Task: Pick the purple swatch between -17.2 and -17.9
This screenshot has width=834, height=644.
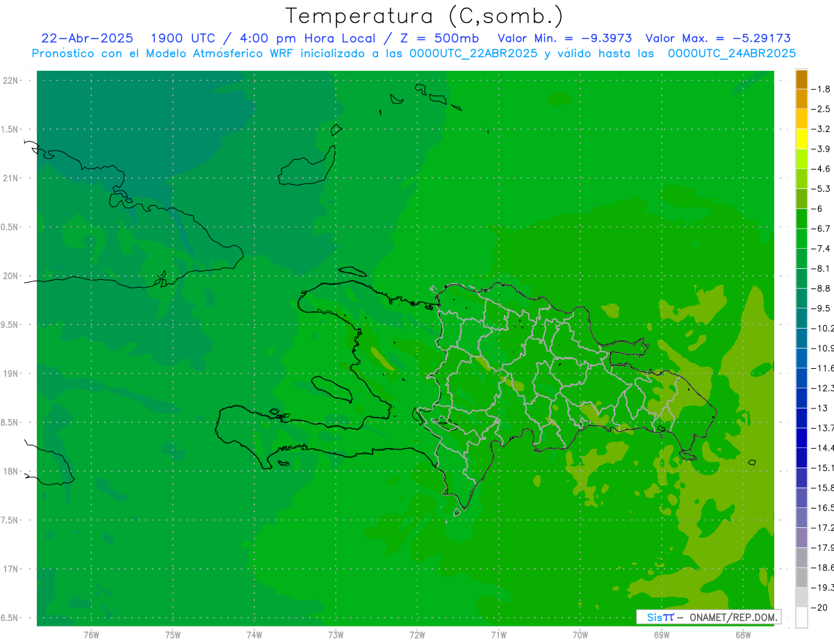Action: [x=801, y=538]
